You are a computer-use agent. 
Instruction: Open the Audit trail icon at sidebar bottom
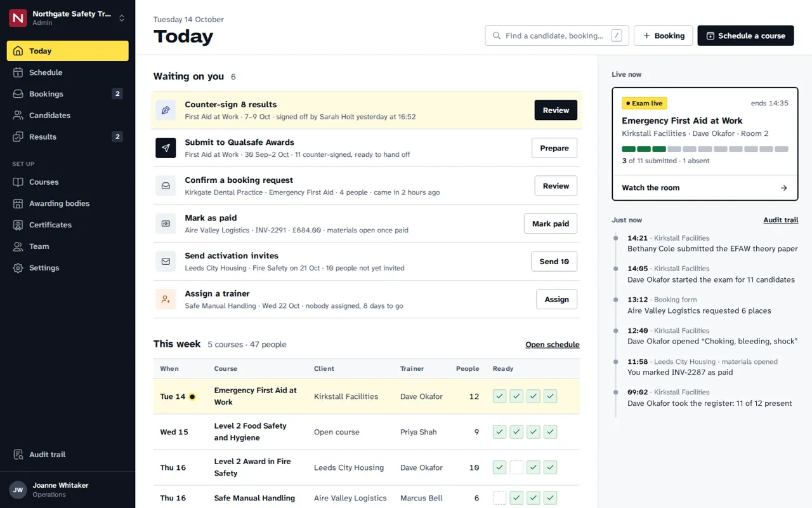18,455
